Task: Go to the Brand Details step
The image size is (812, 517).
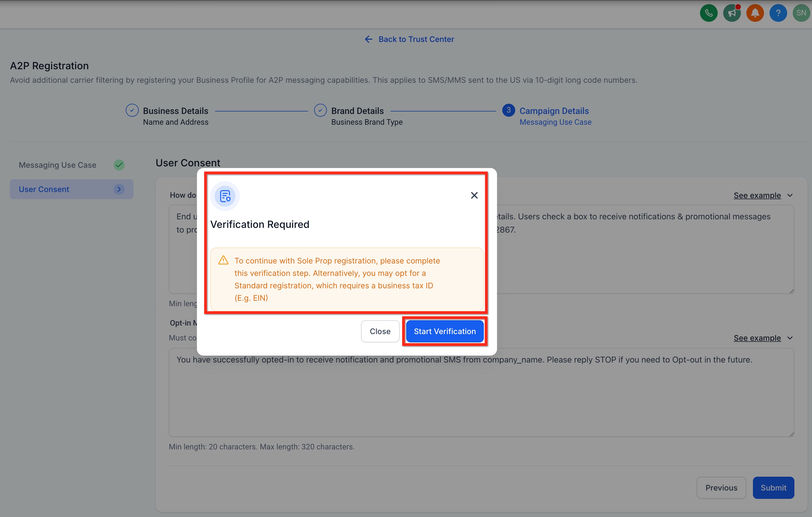Action: (357, 111)
